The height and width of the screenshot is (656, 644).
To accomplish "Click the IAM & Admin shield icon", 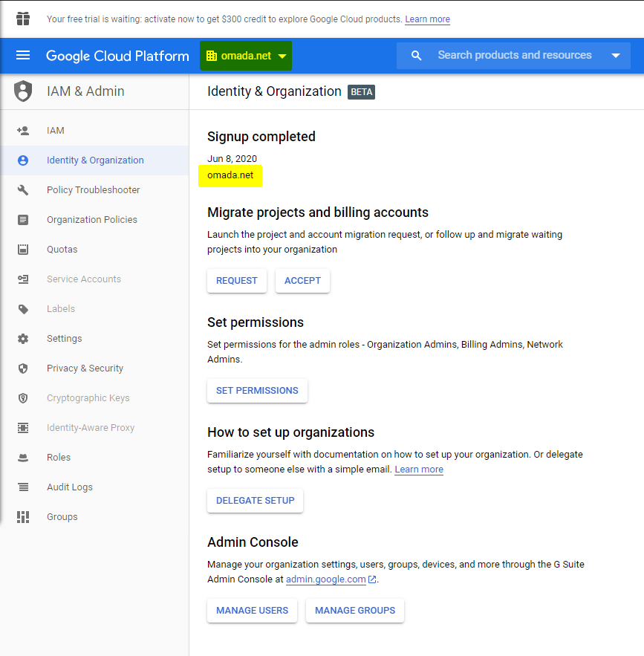I will point(23,91).
